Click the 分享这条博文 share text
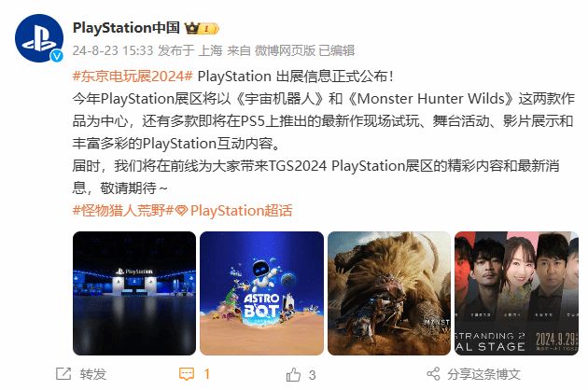 tap(483, 374)
